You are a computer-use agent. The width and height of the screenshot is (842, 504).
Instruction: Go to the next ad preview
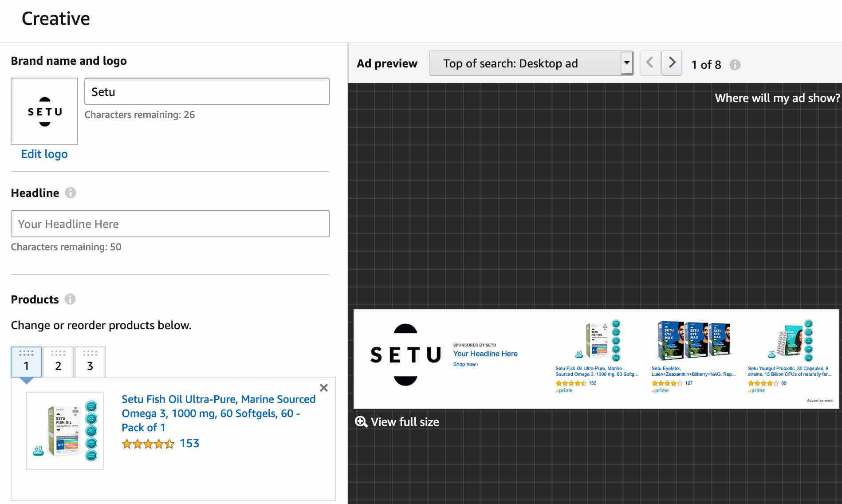[x=672, y=63]
